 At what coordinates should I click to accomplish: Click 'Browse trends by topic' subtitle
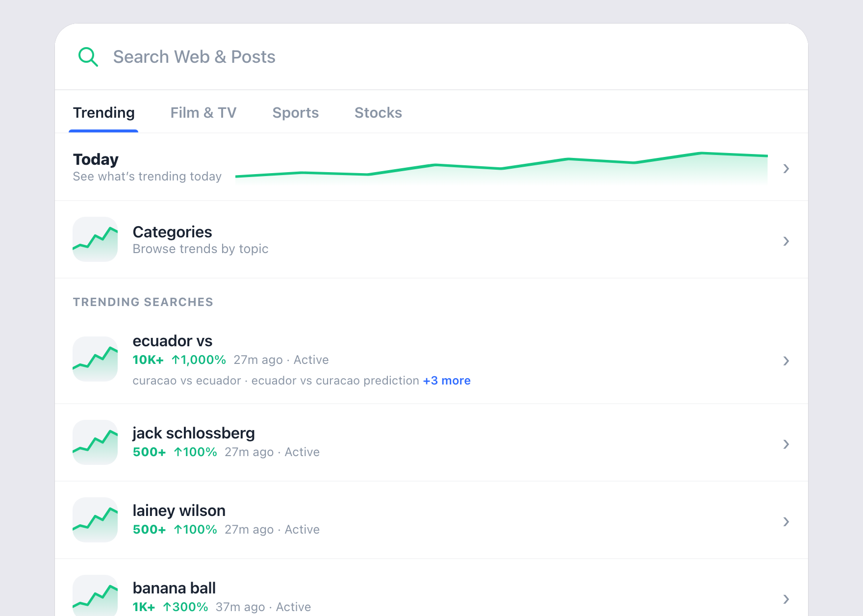(x=201, y=249)
